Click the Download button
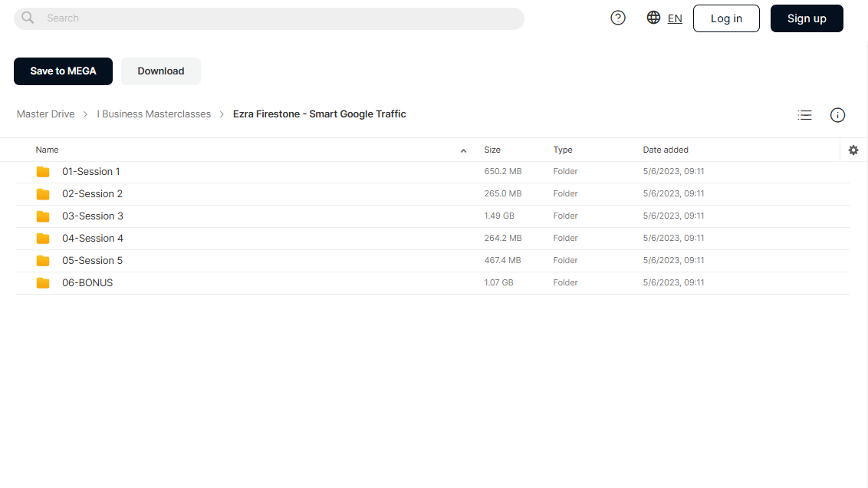The width and height of the screenshot is (868, 488). point(160,71)
